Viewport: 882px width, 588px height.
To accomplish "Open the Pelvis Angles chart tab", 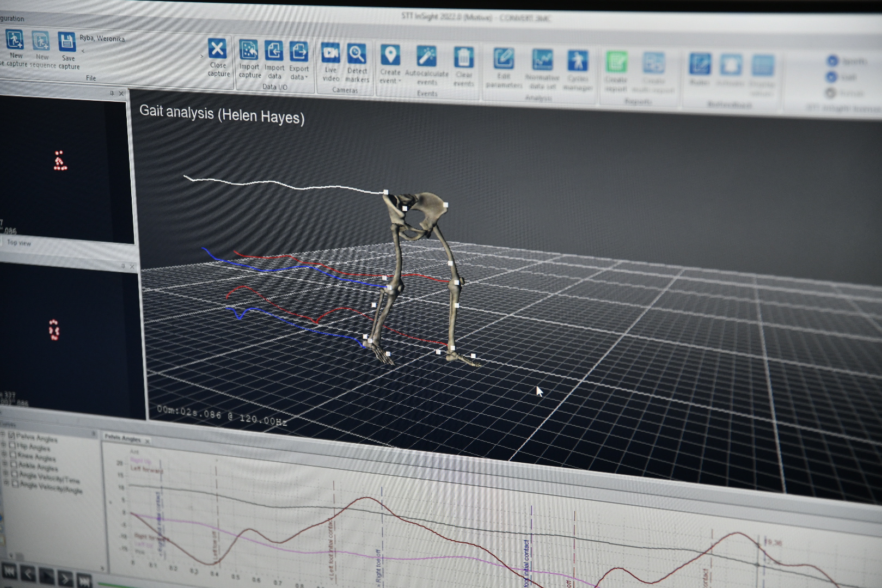I will pos(122,438).
